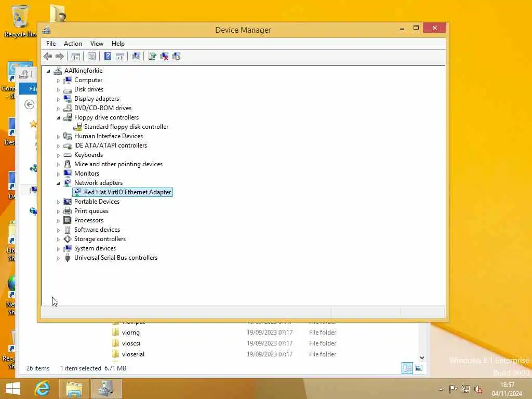Click the Forward arrow in Device Manager toolbar
532x399 pixels.
(60, 56)
